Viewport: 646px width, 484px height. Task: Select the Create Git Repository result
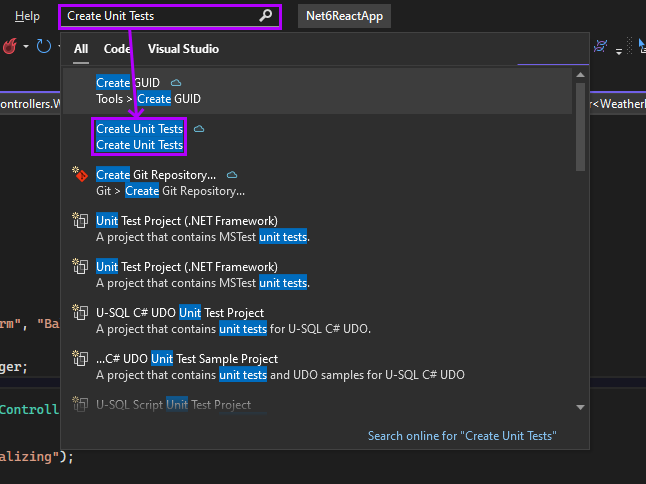click(317, 183)
